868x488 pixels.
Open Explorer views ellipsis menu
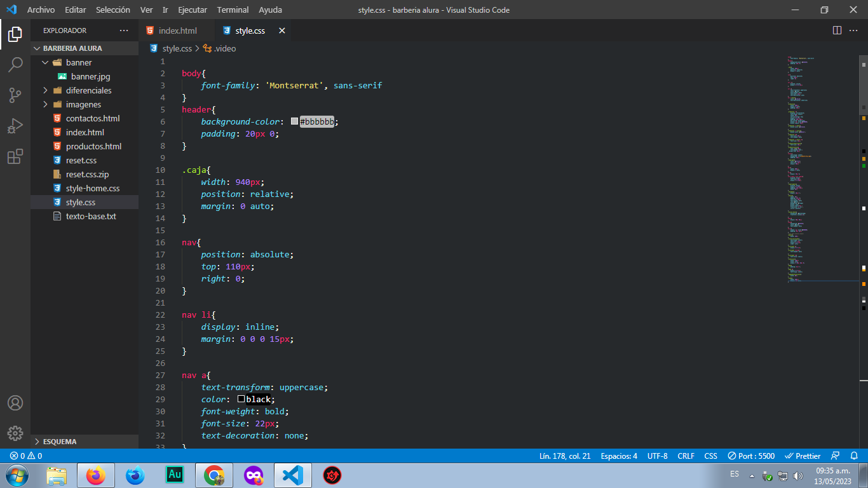point(124,30)
